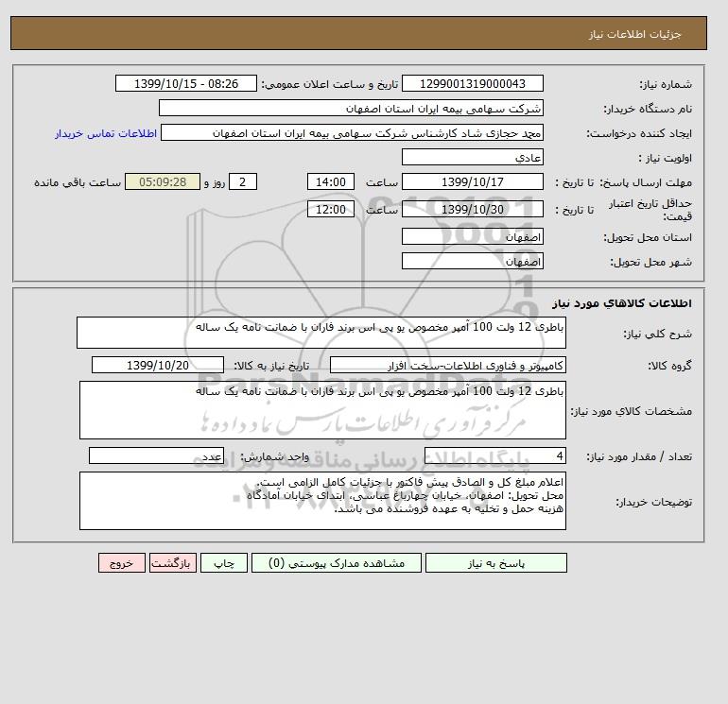Click the شهر محل تحویل label
The width and height of the screenshot is (728, 704).
[x=650, y=262]
